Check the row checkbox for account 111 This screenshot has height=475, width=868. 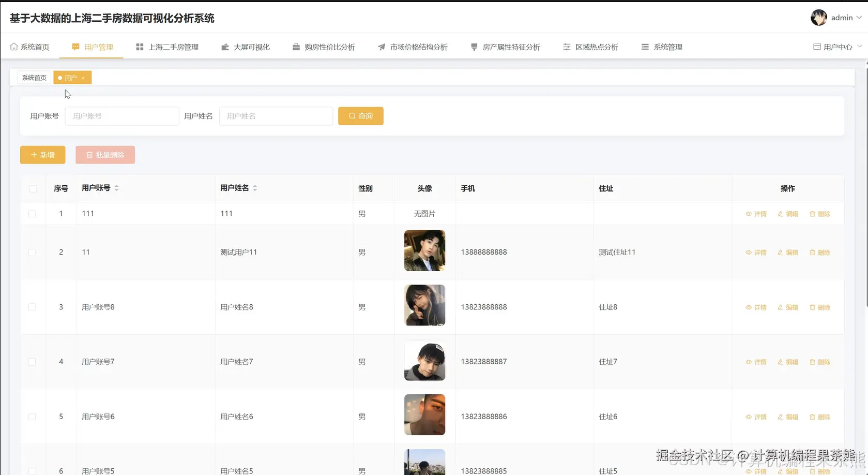(x=32, y=214)
